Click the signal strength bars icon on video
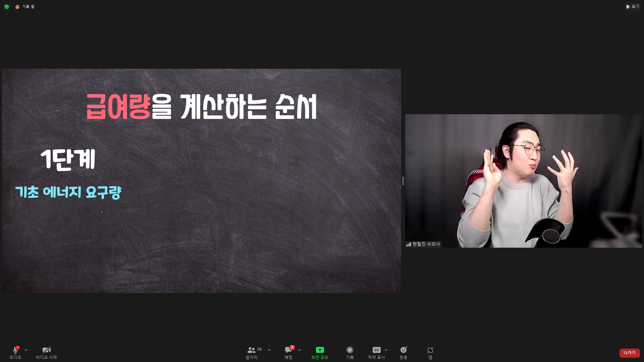 coord(409,244)
